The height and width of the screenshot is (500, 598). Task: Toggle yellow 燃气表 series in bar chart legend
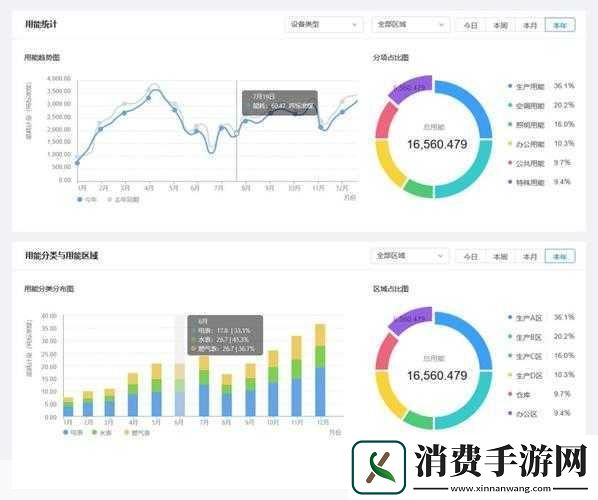[x=137, y=432]
